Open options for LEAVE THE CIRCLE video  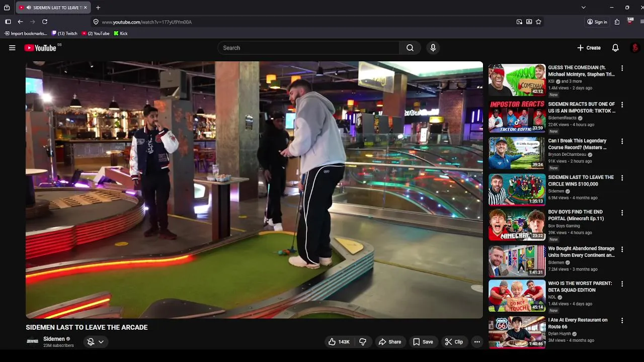622,178
